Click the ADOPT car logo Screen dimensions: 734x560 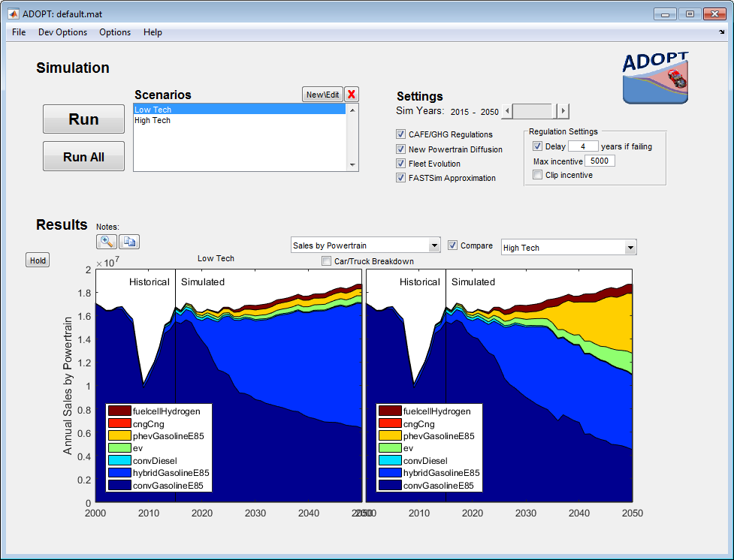654,78
